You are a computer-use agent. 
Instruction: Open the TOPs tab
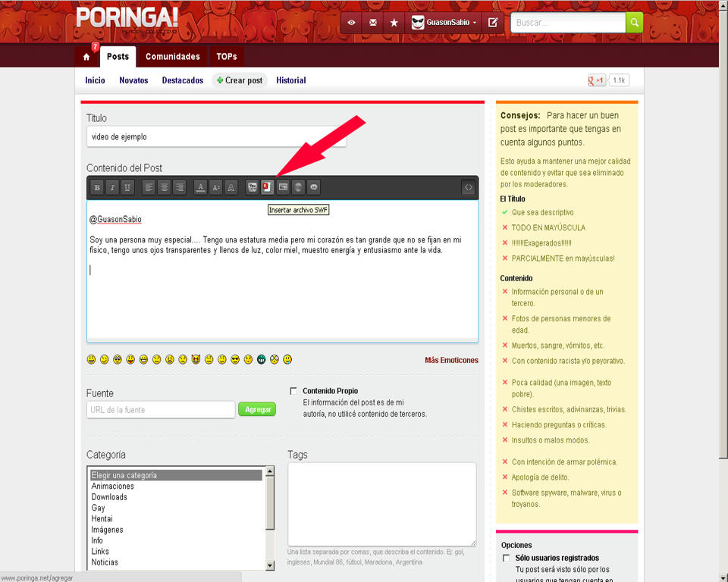pos(226,57)
